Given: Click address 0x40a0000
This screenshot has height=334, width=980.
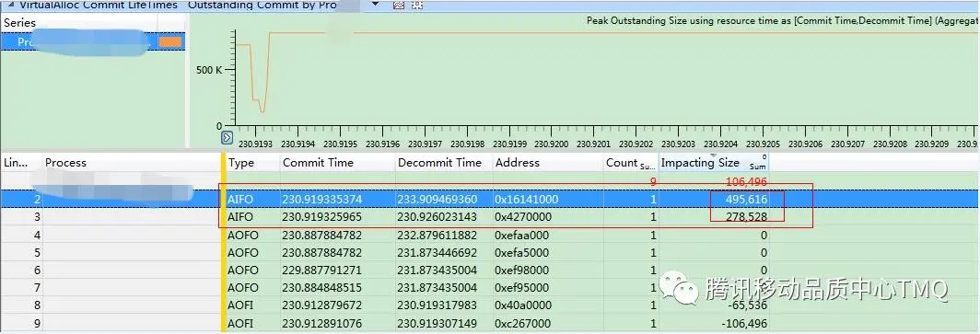Looking at the screenshot, I should (x=522, y=305).
